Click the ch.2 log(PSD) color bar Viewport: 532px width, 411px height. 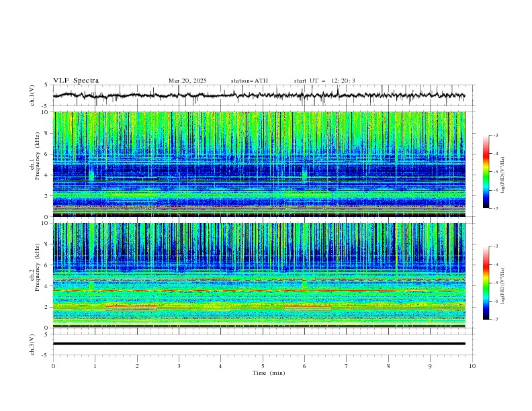point(486,283)
